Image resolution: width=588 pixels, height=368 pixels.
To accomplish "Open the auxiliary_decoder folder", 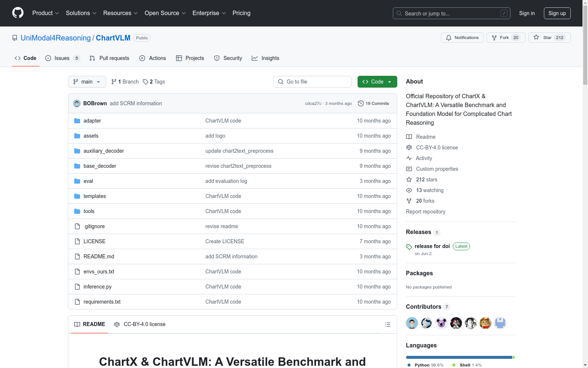I will click(104, 151).
